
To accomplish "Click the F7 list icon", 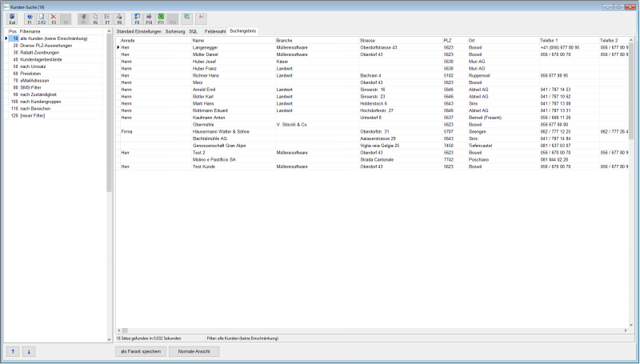I will pos(107,18).
